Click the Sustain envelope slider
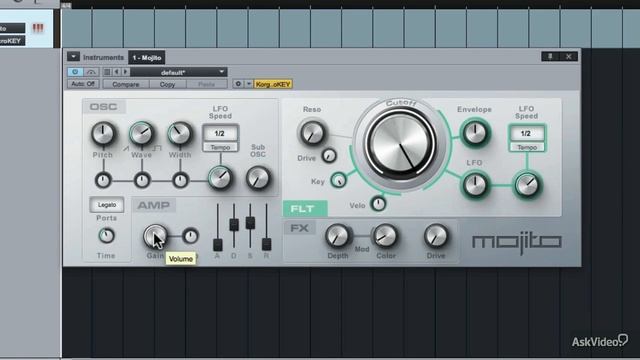Viewport: 640px width, 360px height. point(250,223)
